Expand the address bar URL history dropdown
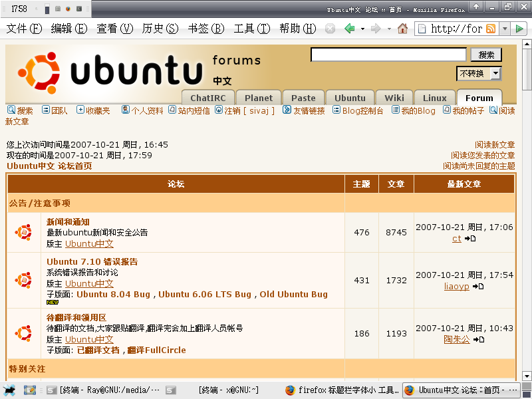Viewport: 532px width, 399px height. click(505, 29)
